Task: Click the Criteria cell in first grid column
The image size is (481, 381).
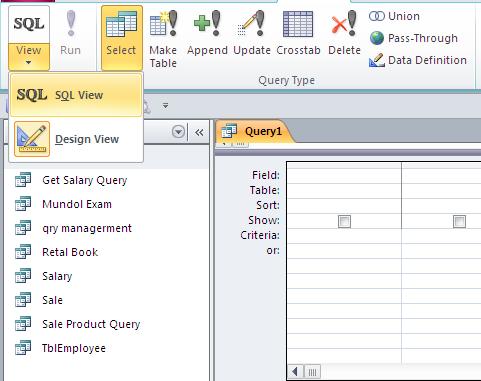Action: click(x=344, y=236)
